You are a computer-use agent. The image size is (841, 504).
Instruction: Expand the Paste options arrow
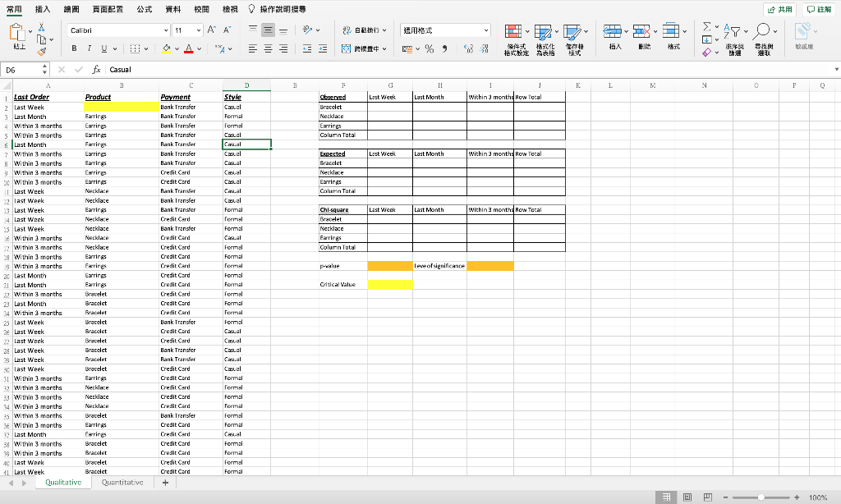[30, 32]
